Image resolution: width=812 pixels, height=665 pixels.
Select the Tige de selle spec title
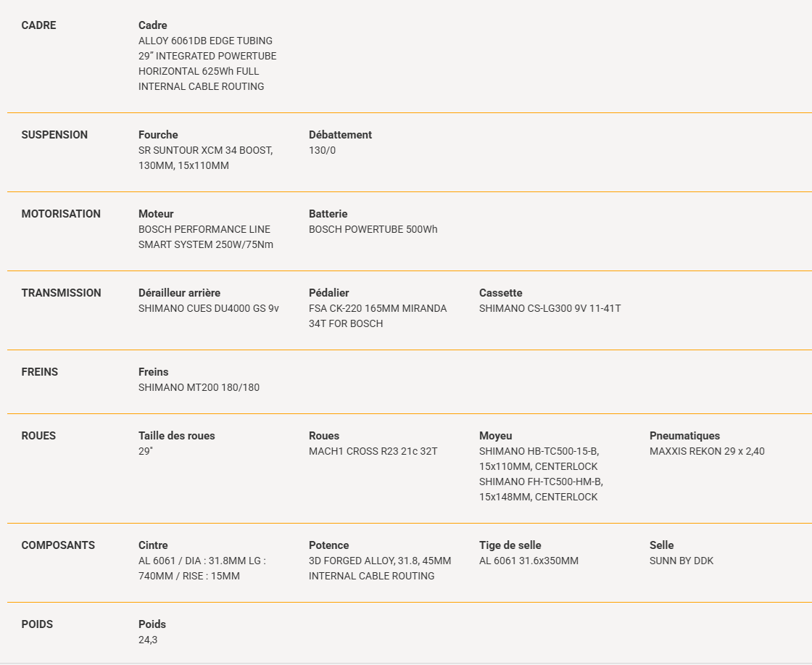tap(510, 545)
